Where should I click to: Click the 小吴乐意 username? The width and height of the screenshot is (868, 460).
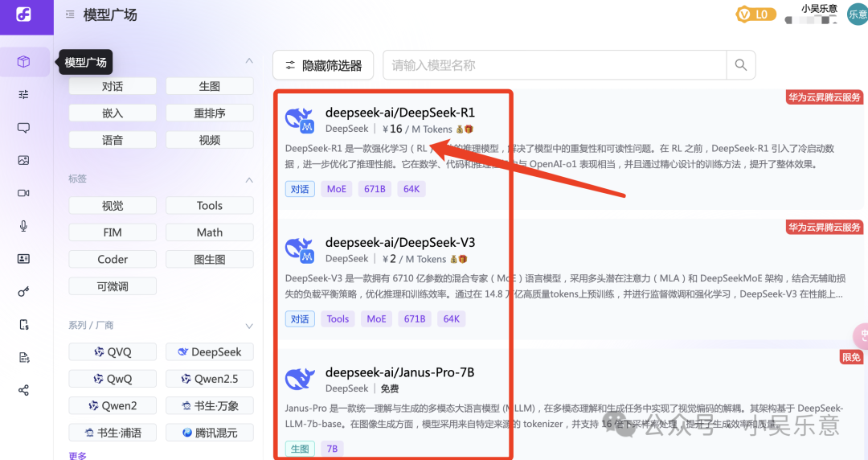tap(819, 8)
